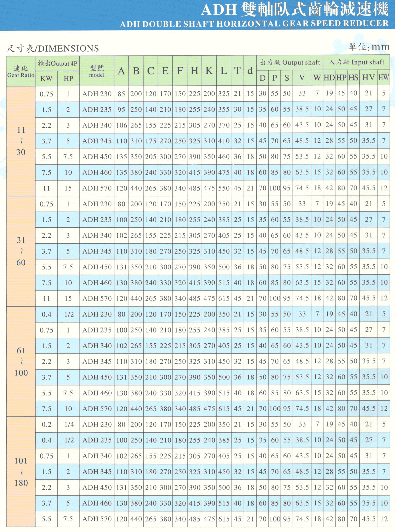Image resolution: width=395 pixels, height=532 pixels.
Task: Select the C value 205 for ADH 450
Action: (x=151, y=157)
